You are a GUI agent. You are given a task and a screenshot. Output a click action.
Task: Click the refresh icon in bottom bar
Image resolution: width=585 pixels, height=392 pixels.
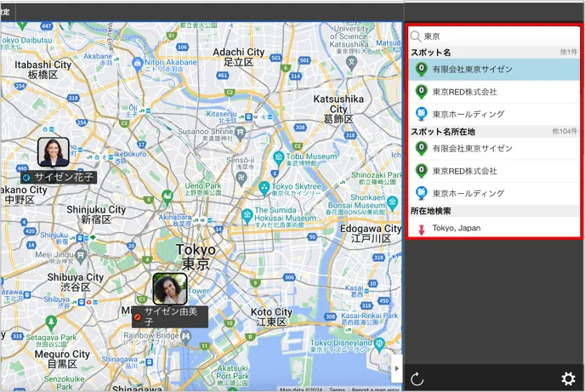click(x=417, y=379)
